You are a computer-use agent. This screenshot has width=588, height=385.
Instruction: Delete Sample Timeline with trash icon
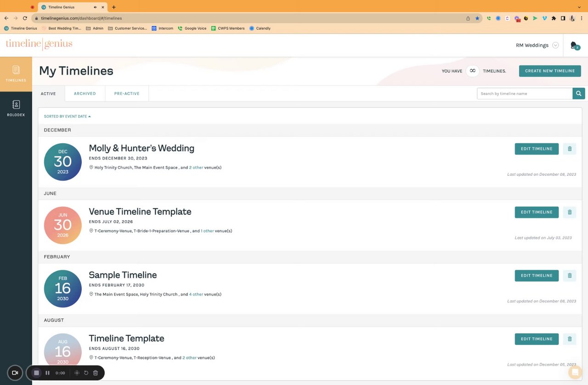pyautogui.click(x=570, y=275)
